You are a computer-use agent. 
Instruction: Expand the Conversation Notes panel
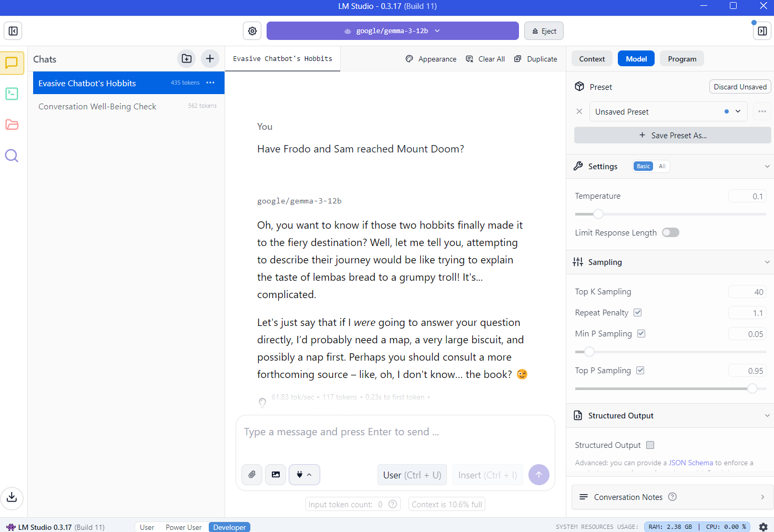pyautogui.click(x=671, y=497)
